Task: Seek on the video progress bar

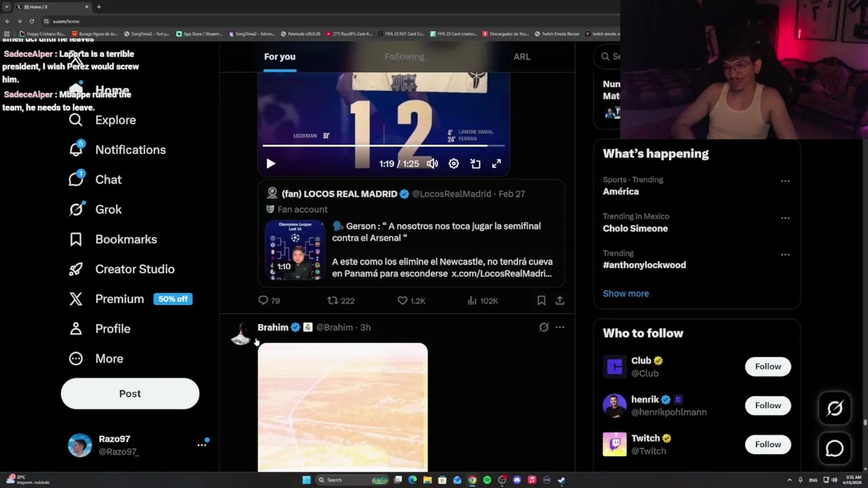Action: [384, 145]
